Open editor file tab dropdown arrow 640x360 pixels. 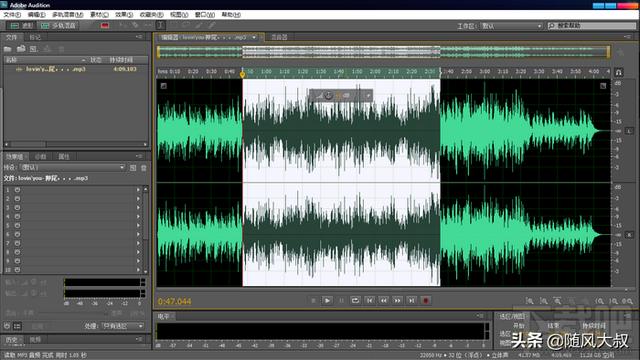254,37
